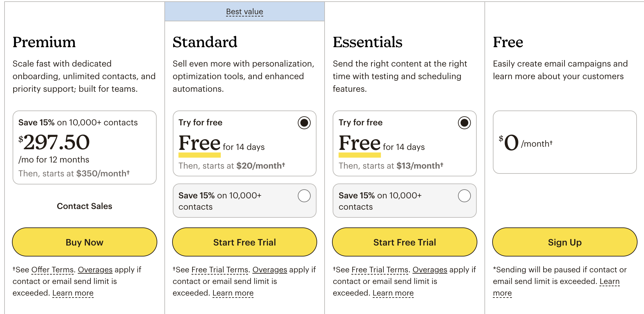Start Free Trial for Essentials plan
644x314 pixels.
[405, 242]
